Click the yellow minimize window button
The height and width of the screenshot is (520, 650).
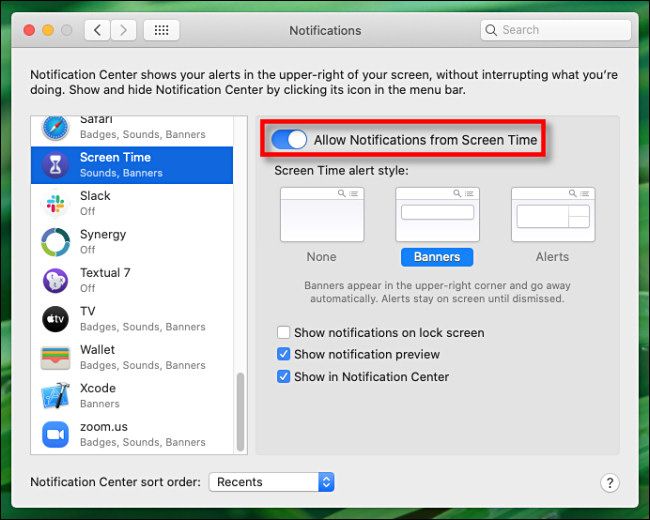tap(48, 30)
